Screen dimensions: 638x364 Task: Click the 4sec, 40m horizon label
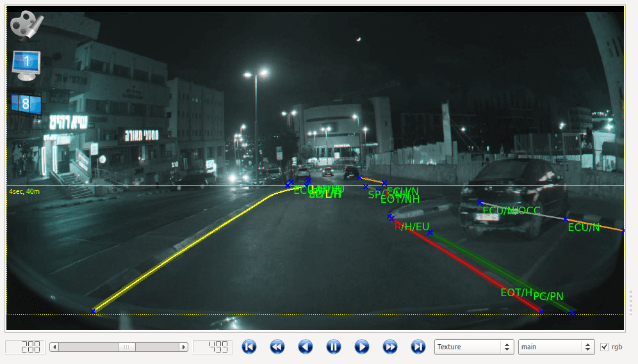tap(24, 191)
